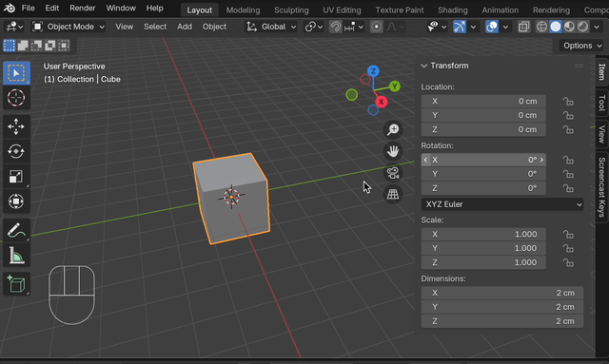Viewport: 609px width, 364px height.
Task: Toggle viewport overlays display
Action: pyautogui.click(x=492, y=27)
